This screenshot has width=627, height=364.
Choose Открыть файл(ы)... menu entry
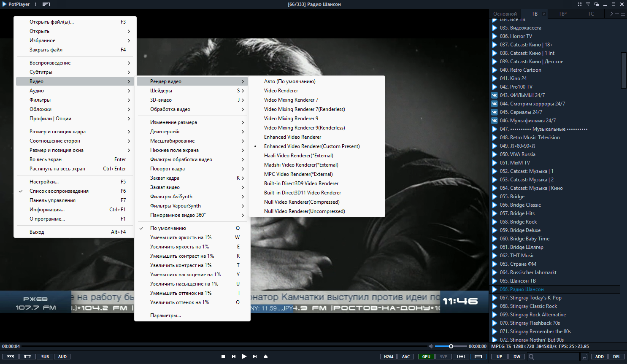(x=75, y=22)
